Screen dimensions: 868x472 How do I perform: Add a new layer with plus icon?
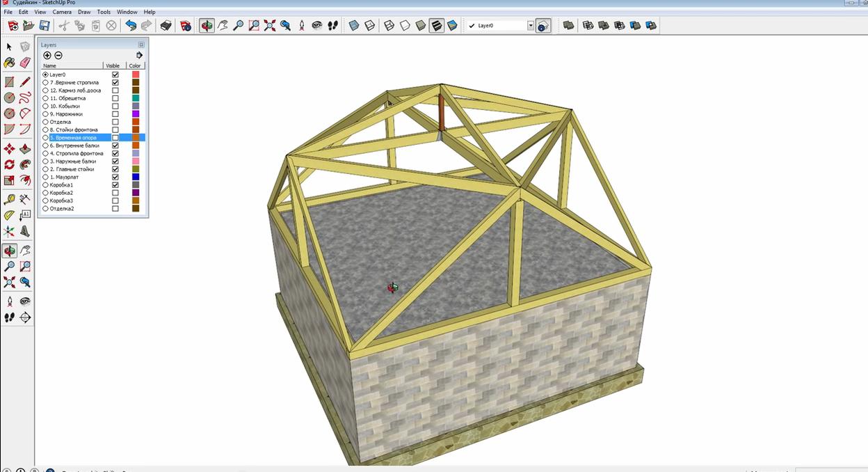click(x=47, y=55)
